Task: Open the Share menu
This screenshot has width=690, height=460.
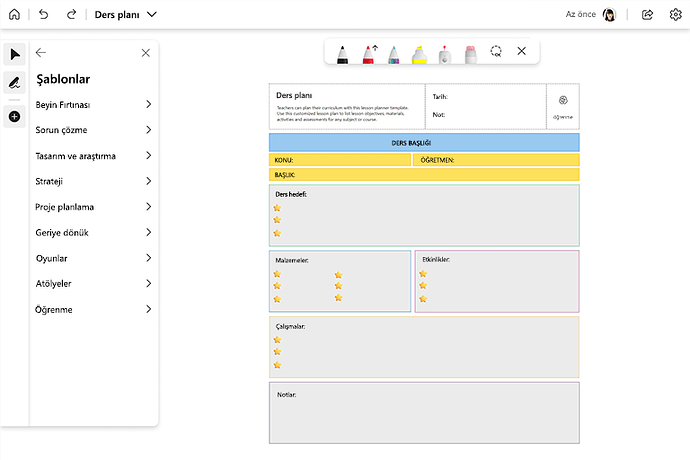Action: pyautogui.click(x=647, y=15)
